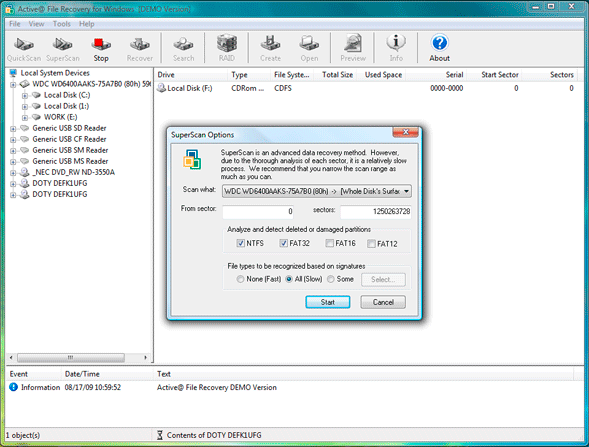Sort by the Used Space column header
This screenshot has width=589, height=447.
pyautogui.click(x=381, y=75)
